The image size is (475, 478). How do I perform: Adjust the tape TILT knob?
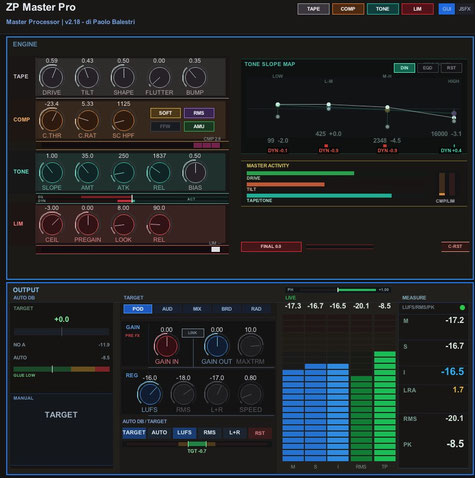tap(87, 77)
